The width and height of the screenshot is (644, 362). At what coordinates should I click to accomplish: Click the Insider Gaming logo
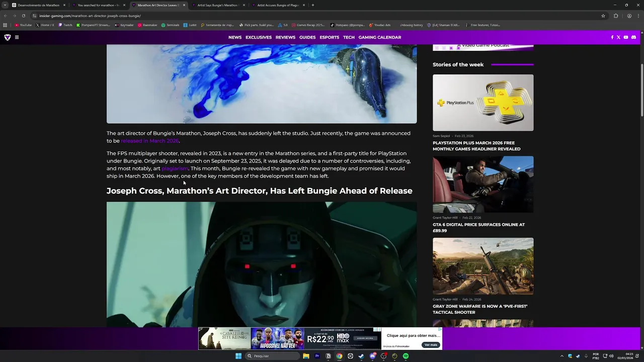click(8, 37)
